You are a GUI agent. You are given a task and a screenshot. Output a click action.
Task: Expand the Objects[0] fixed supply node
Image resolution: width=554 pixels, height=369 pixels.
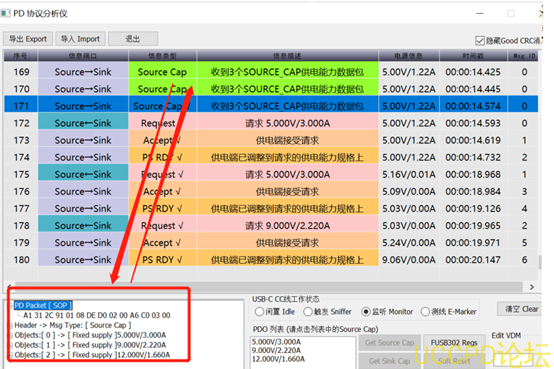pos(11,335)
